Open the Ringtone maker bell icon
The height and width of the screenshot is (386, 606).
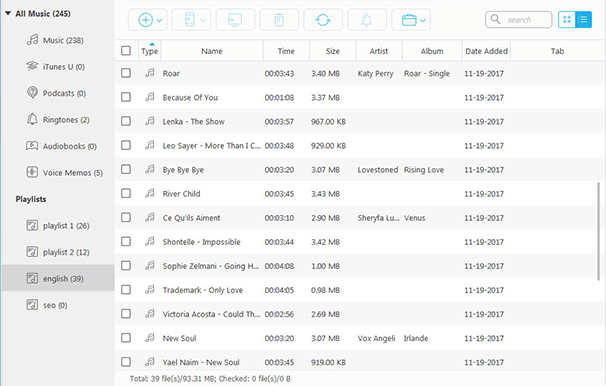367,20
